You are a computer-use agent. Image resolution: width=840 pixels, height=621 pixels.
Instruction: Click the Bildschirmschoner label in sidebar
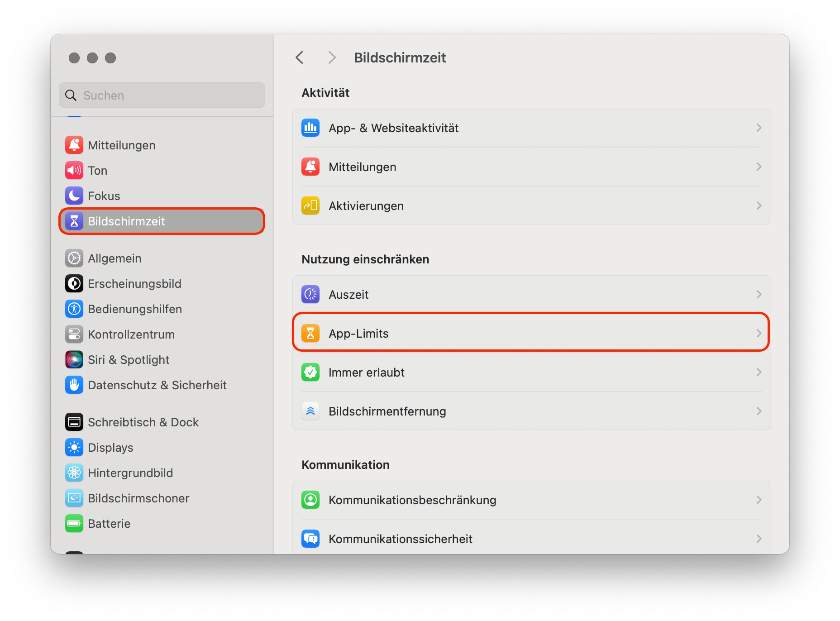(x=138, y=498)
